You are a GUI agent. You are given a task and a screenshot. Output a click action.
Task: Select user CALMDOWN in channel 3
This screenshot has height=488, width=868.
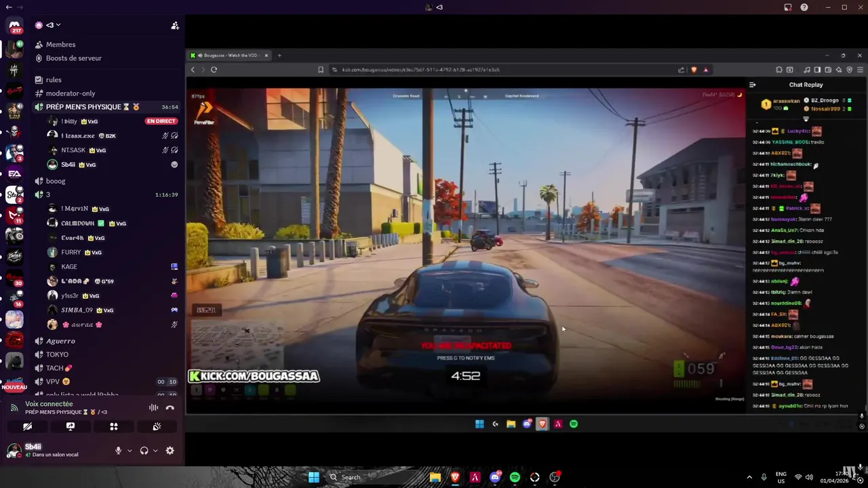tap(112, 223)
